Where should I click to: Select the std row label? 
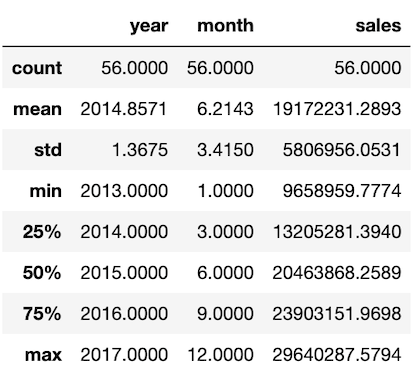48,150
